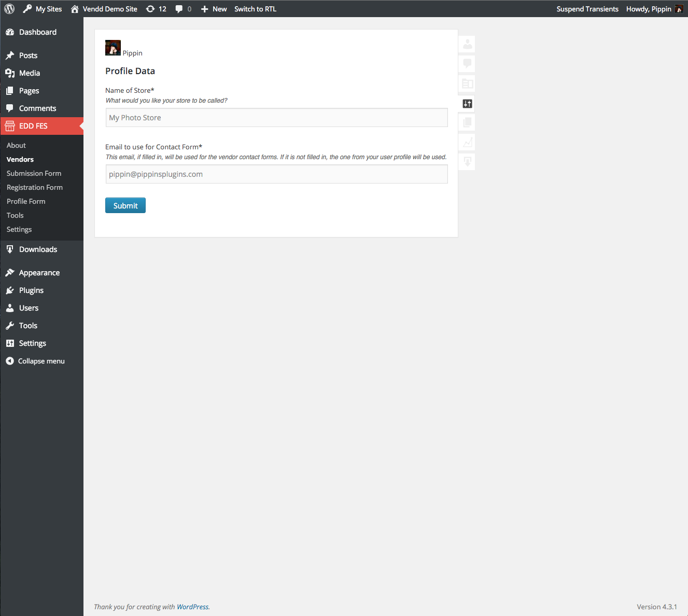Viewport: 688px width, 616px height.
Task: Click the copy pages icon in the side panel
Action: pos(467,122)
